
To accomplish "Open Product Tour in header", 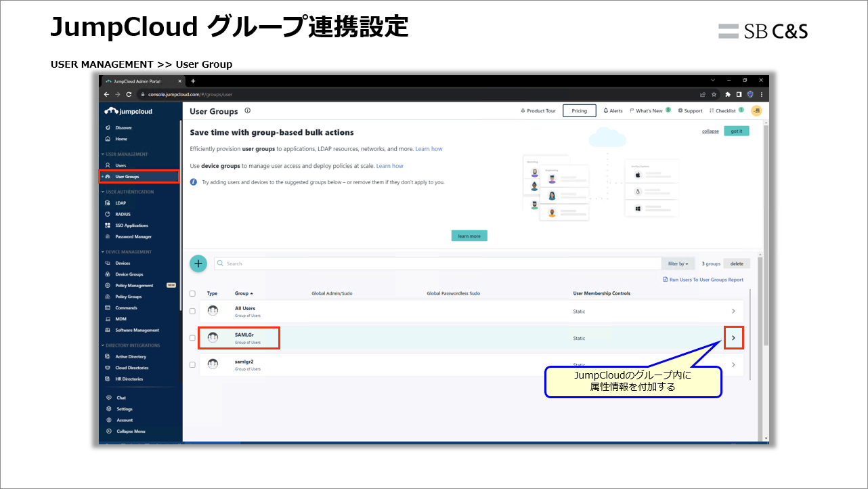I will point(538,110).
